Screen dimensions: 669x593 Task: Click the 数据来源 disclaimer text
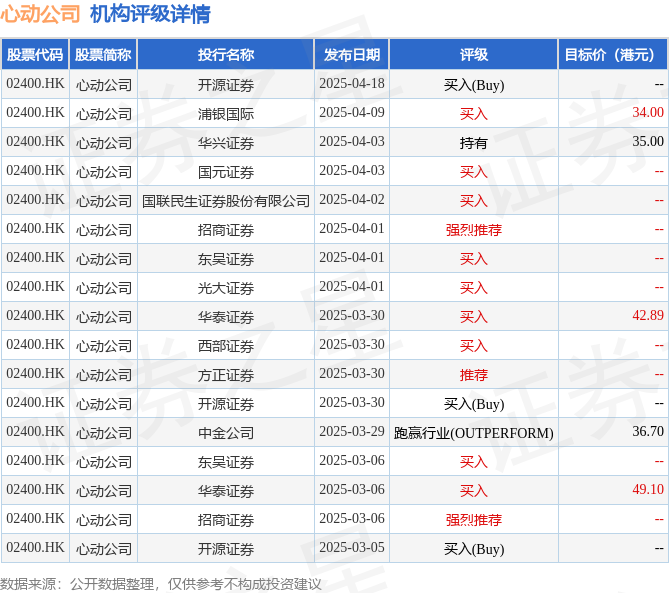[160, 584]
